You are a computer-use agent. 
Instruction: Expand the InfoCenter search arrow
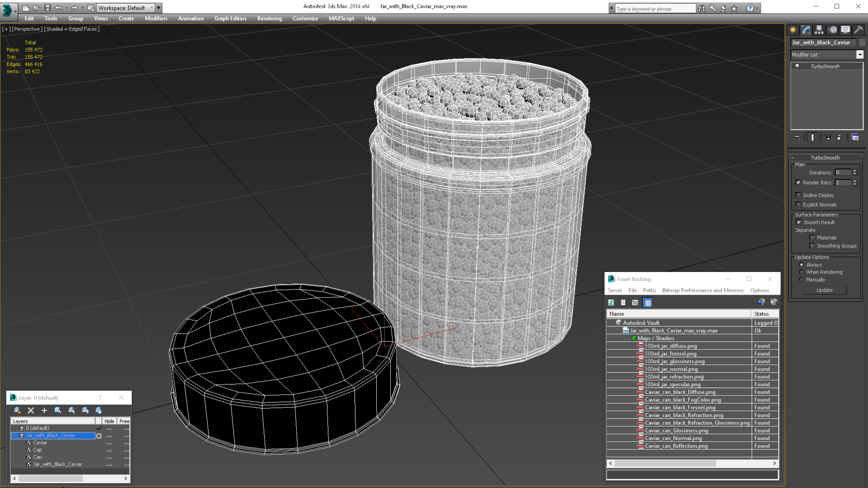[612, 8]
